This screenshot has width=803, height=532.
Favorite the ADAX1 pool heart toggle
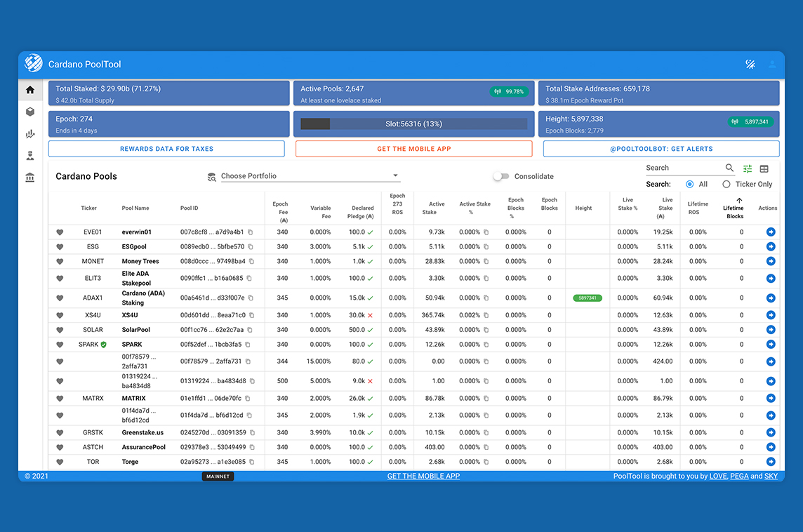60,298
